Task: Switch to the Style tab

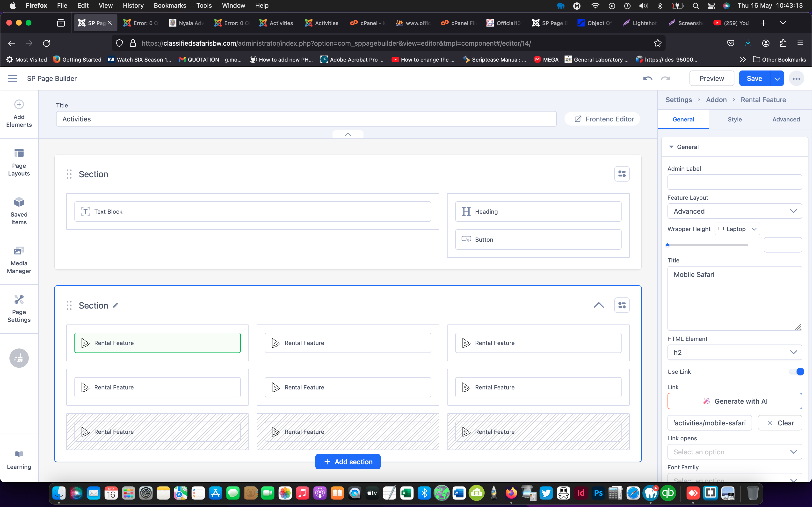Action: coord(734,119)
